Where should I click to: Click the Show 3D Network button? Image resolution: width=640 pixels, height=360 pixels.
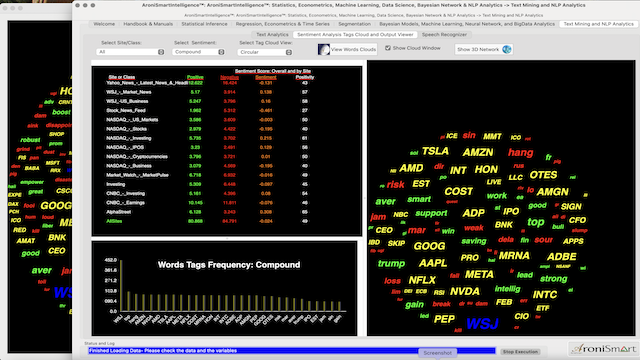coord(484,49)
